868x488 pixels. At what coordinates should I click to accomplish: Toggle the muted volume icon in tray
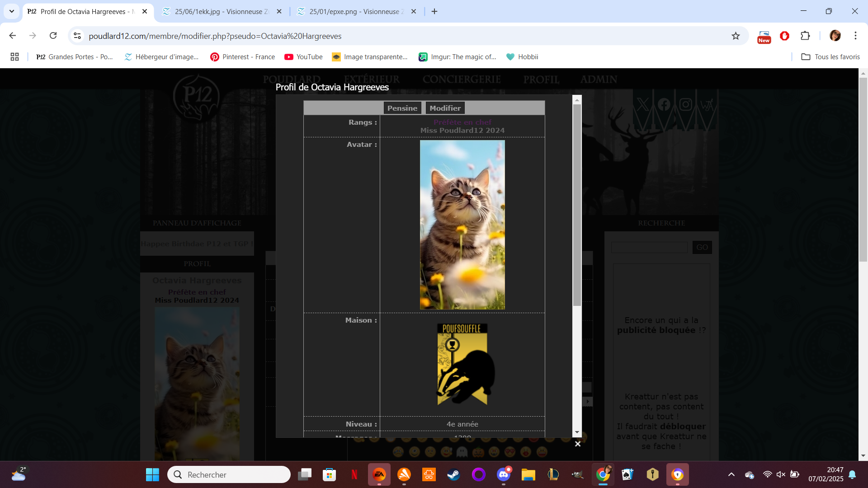[781, 474]
